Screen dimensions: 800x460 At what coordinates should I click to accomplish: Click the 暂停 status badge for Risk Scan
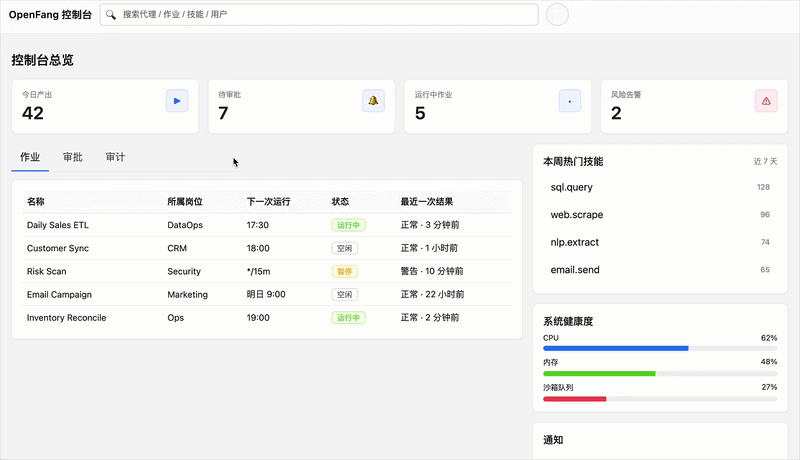[x=345, y=271]
